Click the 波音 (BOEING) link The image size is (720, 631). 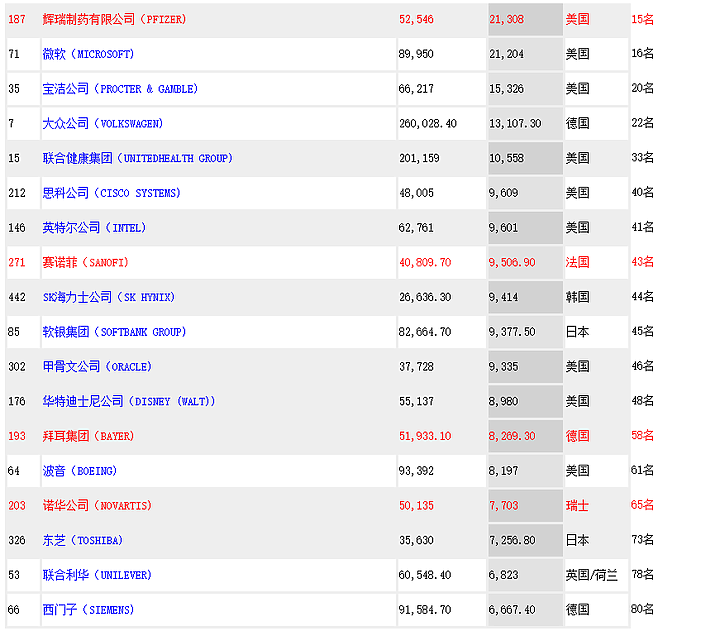[79, 471]
